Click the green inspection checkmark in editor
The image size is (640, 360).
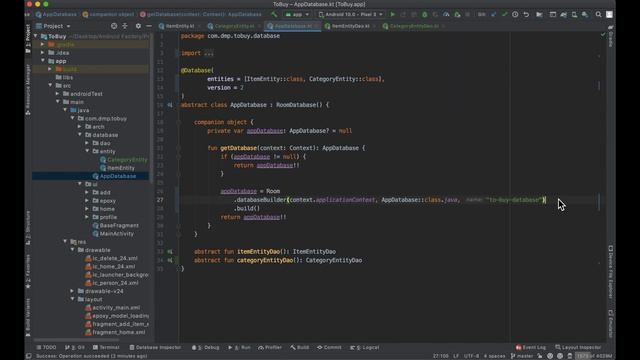click(603, 35)
